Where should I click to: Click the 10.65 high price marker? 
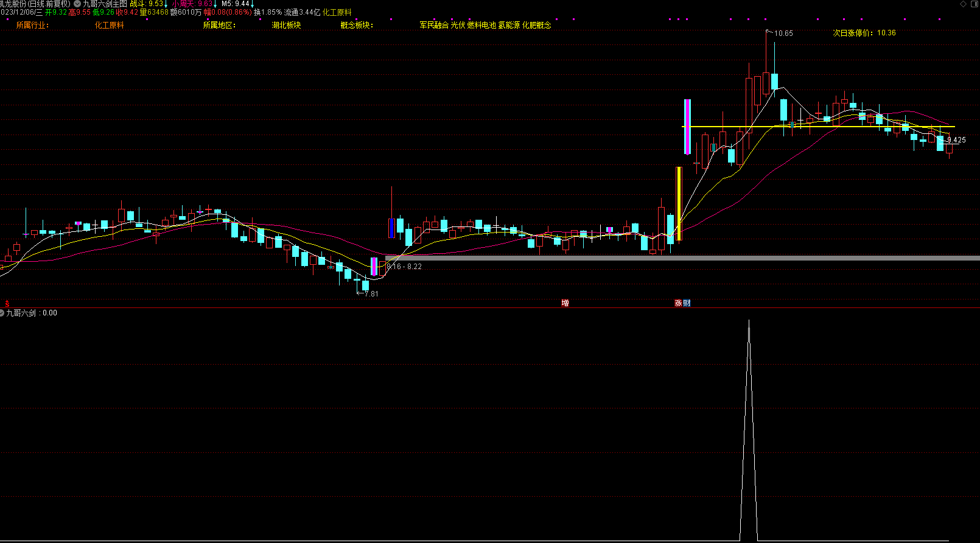783,33
